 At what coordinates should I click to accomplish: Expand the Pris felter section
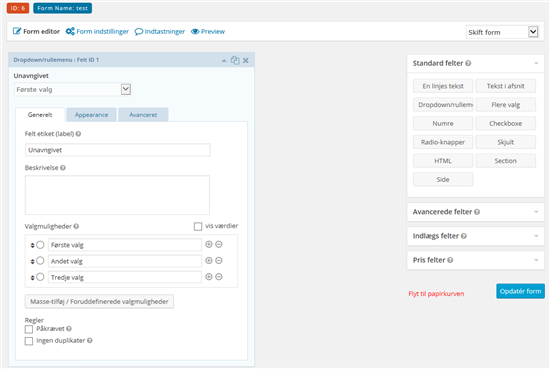[x=536, y=260]
